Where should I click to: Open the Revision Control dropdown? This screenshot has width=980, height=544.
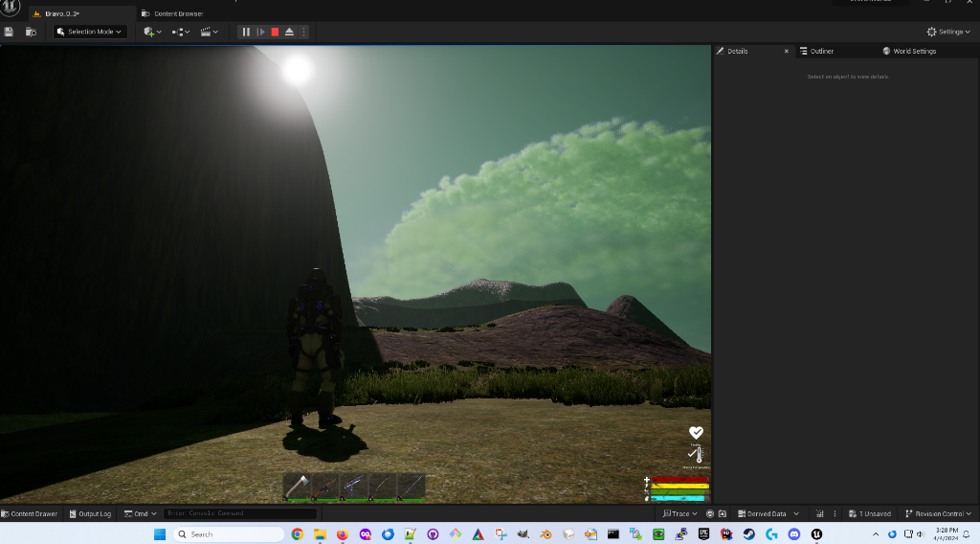[x=938, y=513]
